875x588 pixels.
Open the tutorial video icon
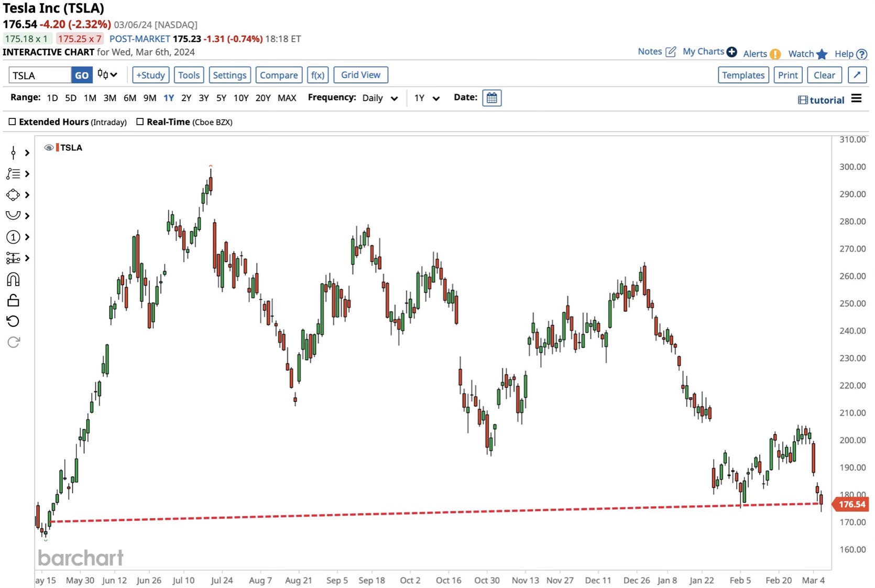point(803,100)
